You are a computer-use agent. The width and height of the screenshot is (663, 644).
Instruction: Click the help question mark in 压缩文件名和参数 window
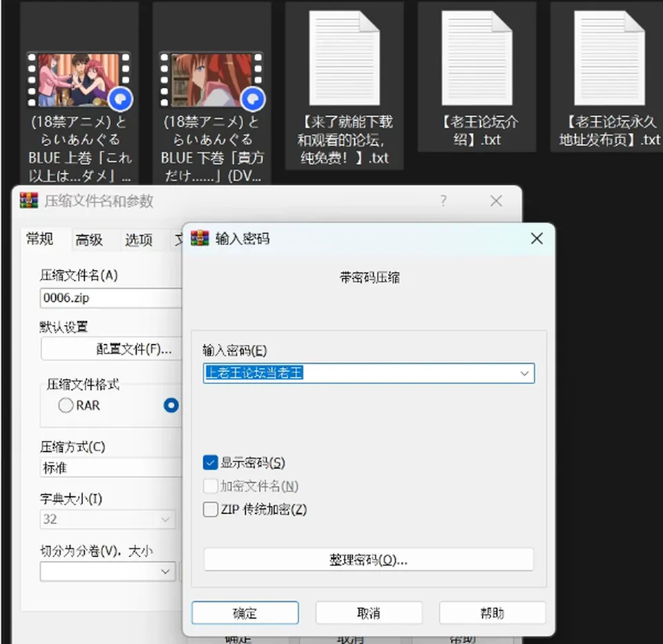443,200
